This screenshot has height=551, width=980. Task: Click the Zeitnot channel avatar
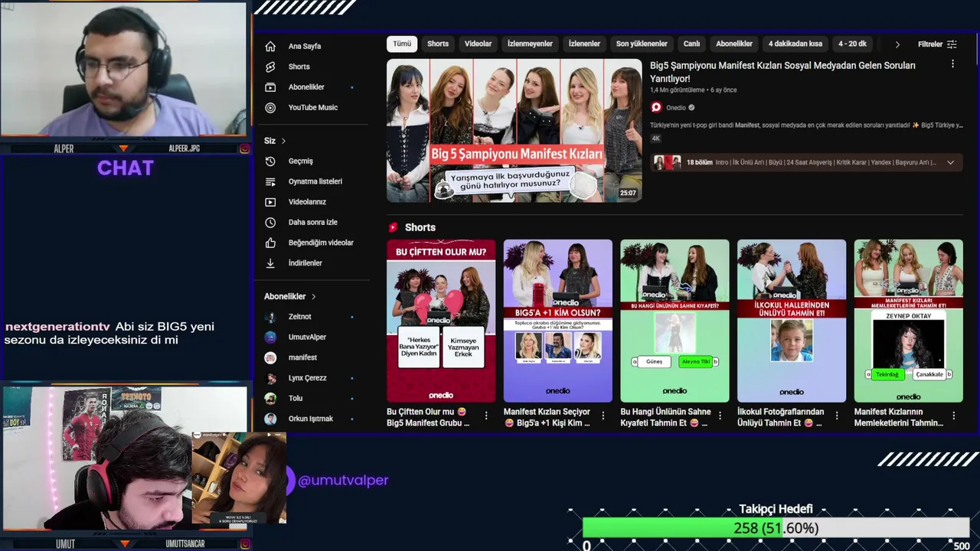pyautogui.click(x=270, y=317)
